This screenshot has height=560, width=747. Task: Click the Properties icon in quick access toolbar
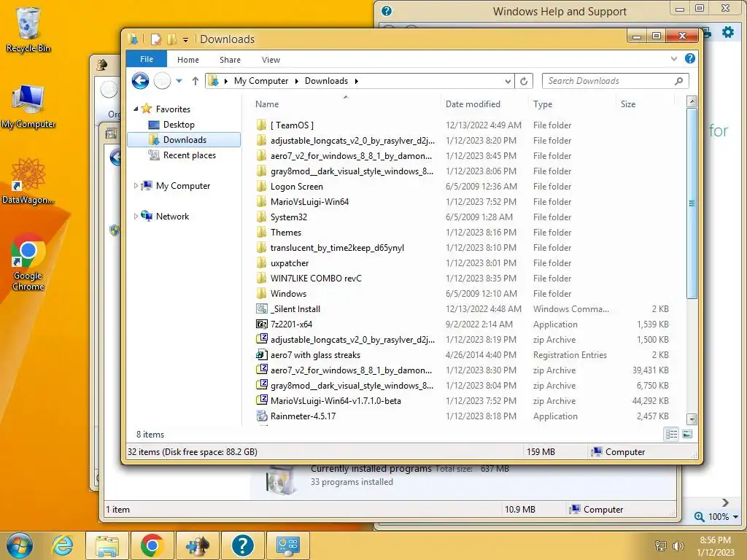[x=155, y=39]
